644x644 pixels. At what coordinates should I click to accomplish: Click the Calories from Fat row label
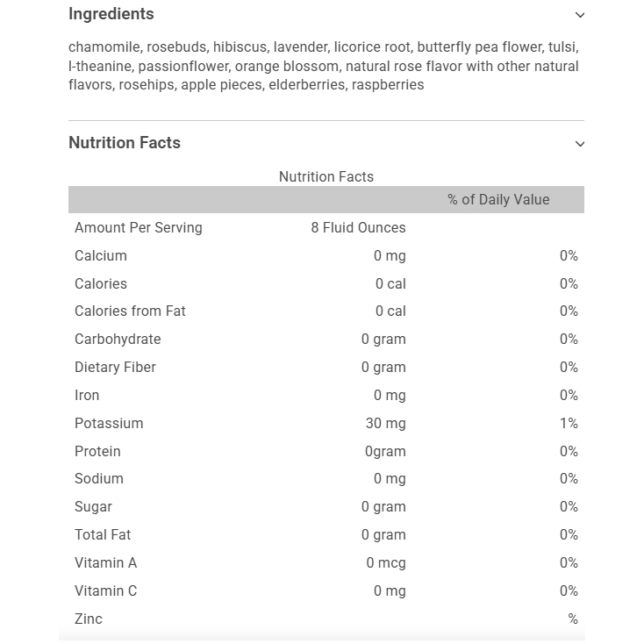tap(130, 311)
